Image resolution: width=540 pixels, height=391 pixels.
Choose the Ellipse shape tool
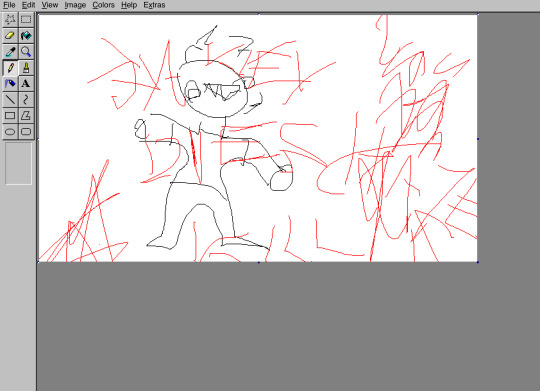[x=10, y=132]
